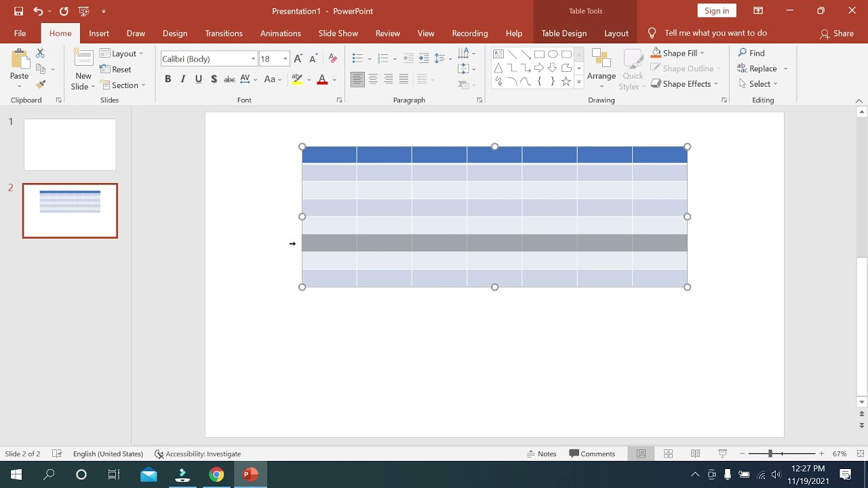
Task: Undo the last action
Action: [x=38, y=11]
